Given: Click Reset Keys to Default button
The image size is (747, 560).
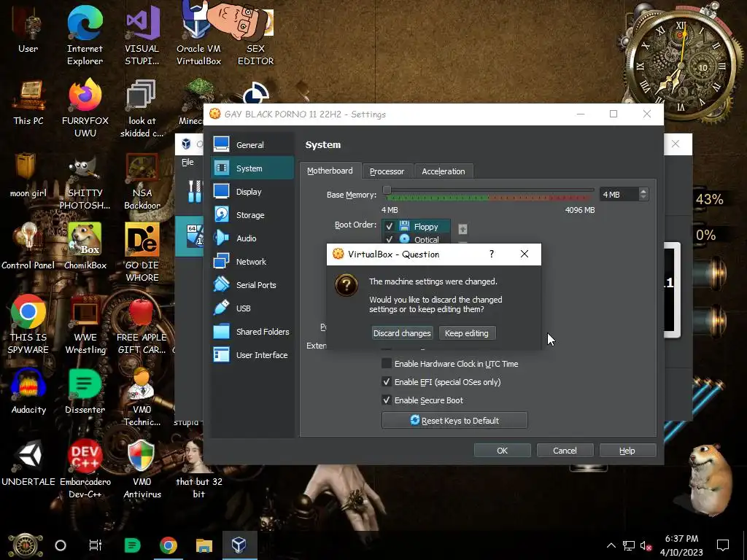Looking at the screenshot, I should [454, 421].
